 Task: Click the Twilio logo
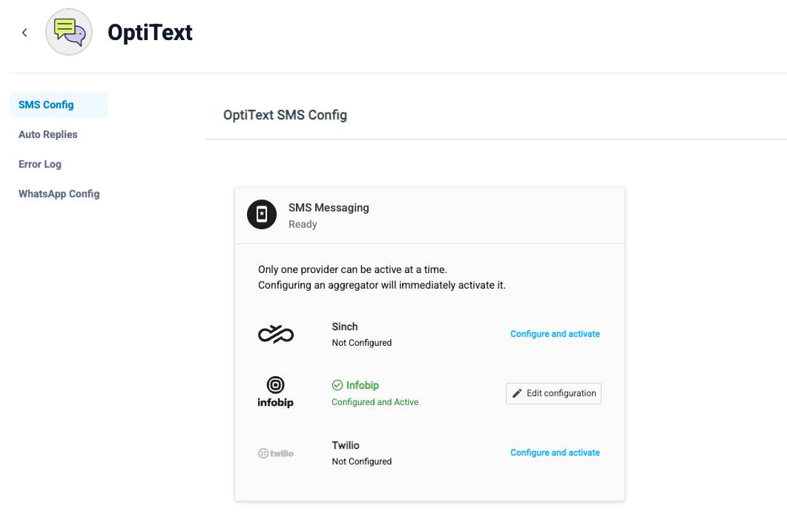[x=275, y=453]
